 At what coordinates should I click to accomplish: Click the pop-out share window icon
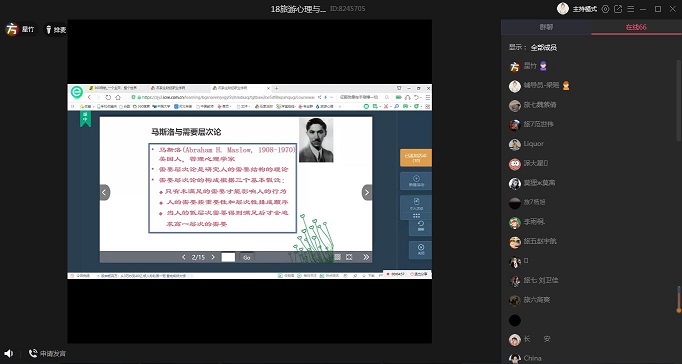pos(618,9)
